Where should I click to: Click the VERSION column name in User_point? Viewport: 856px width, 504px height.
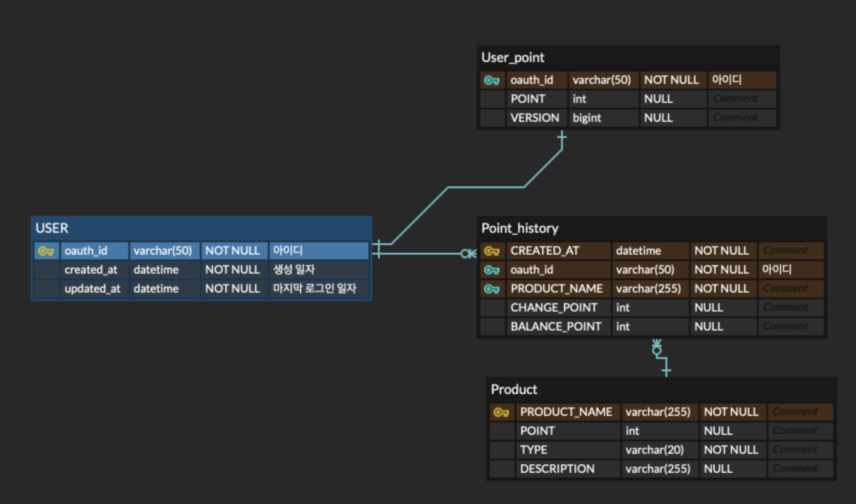pyautogui.click(x=535, y=118)
